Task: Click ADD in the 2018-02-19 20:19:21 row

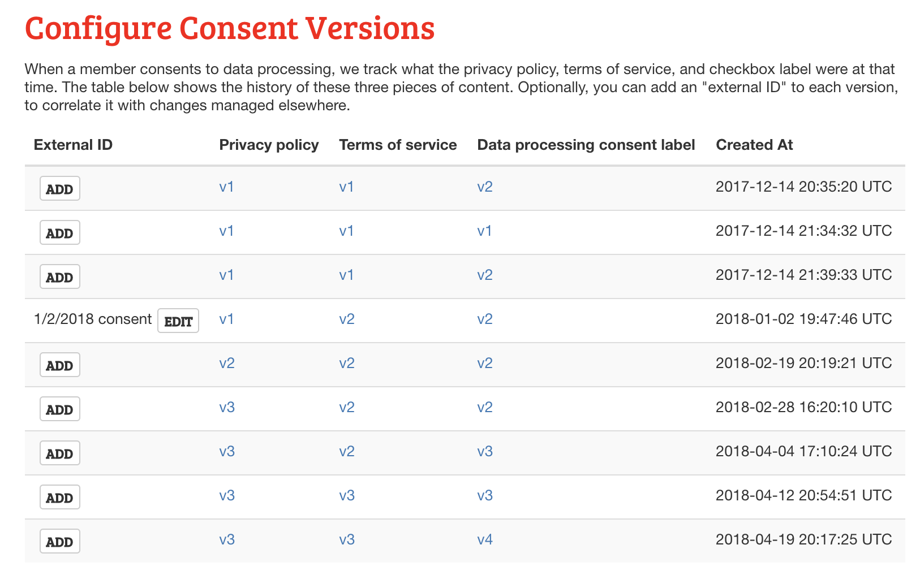Action: 60,365
